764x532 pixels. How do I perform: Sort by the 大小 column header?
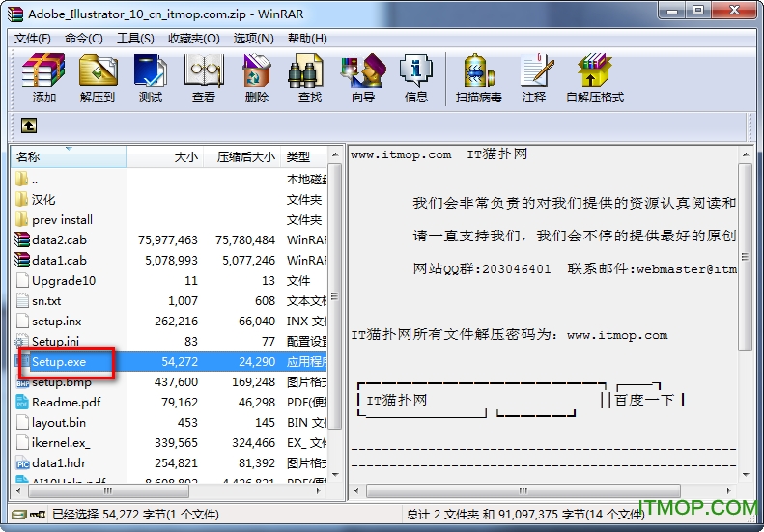pyautogui.click(x=165, y=156)
